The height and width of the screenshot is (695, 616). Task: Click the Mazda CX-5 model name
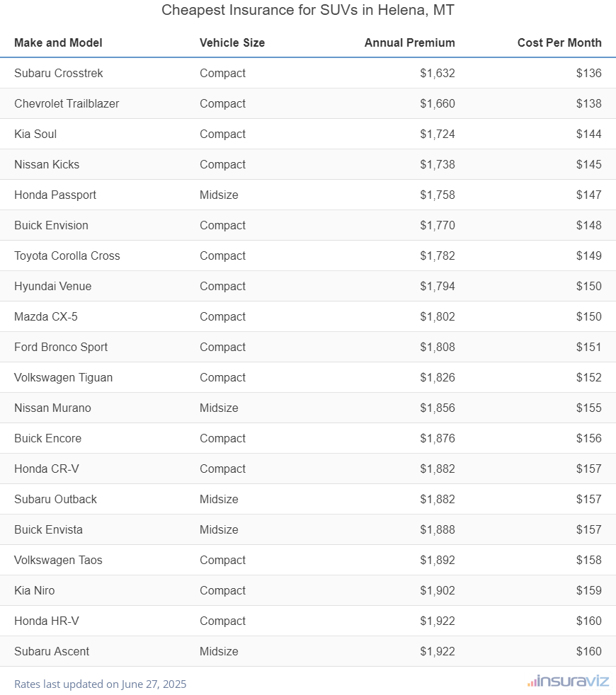(46, 316)
